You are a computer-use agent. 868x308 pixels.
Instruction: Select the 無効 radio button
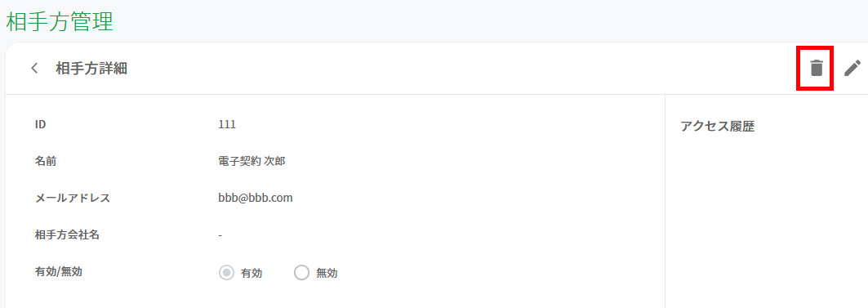[x=301, y=273]
